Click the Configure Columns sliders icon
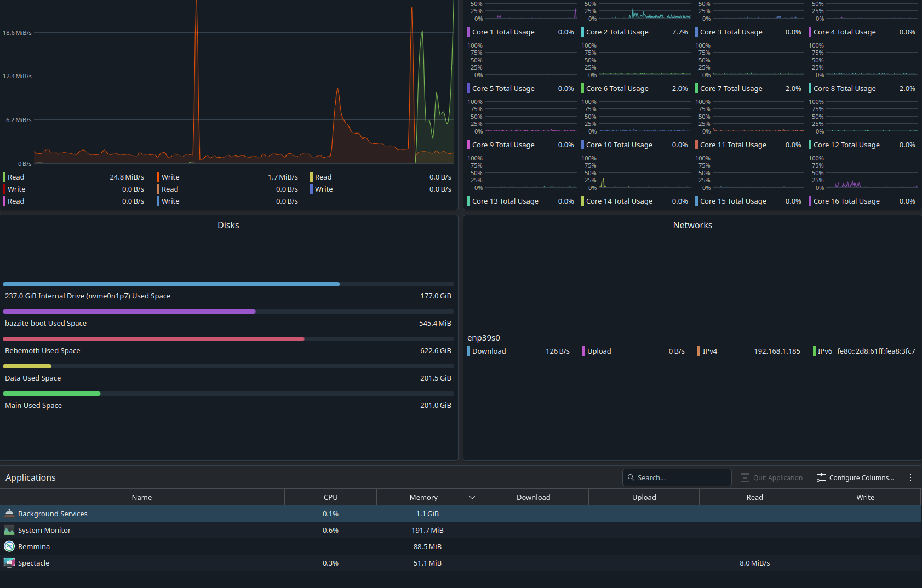Image resolution: width=922 pixels, height=588 pixels. [821, 477]
